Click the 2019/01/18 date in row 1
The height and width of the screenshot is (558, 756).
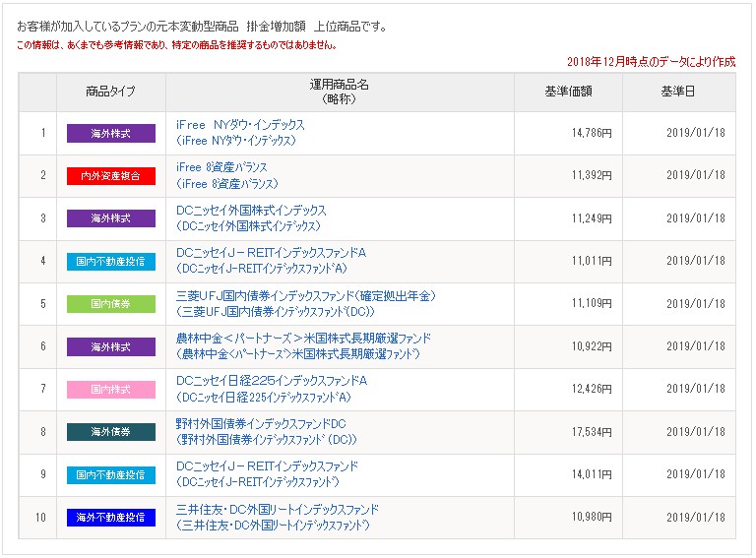[696, 133]
